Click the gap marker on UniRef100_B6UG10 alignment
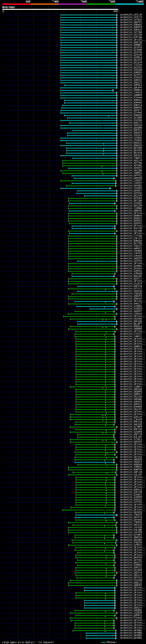Image resolution: width=146 pixels, height=644 pixels. (x=104, y=144)
